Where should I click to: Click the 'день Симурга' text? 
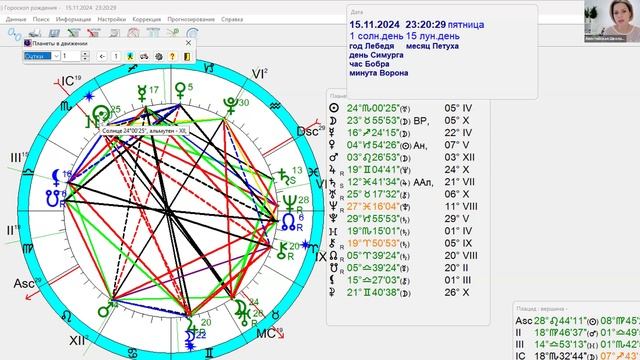pyautogui.click(x=376, y=55)
